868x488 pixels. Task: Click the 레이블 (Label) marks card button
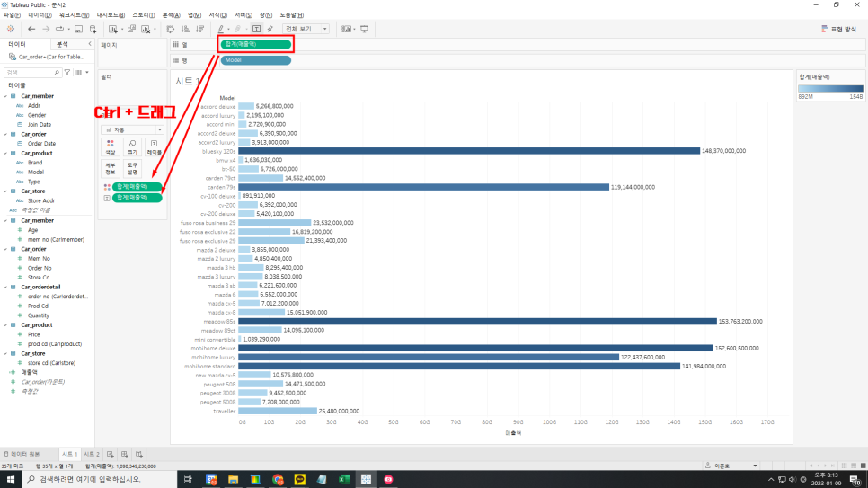(154, 146)
